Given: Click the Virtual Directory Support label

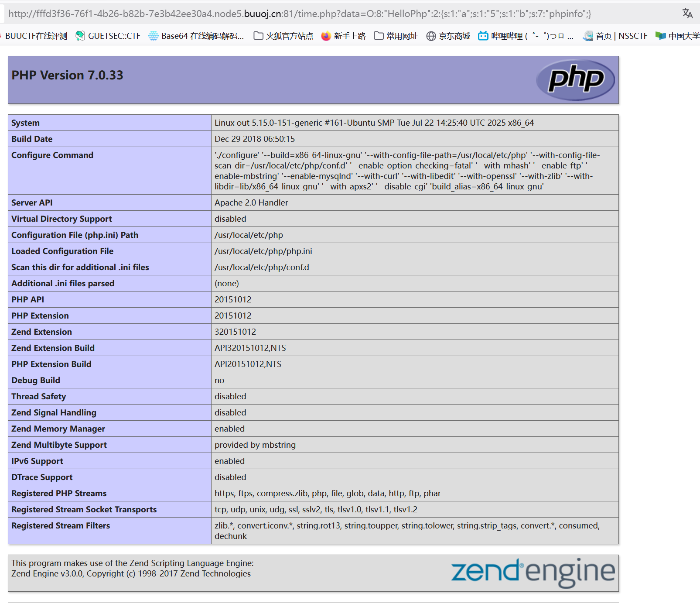Looking at the screenshot, I should pyautogui.click(x=61, y=219).
